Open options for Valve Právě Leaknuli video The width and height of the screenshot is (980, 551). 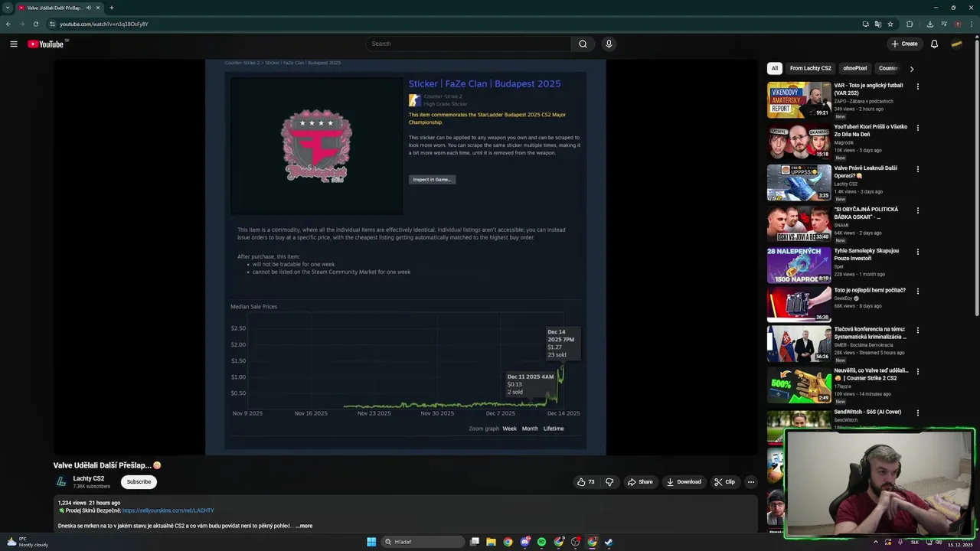(917, 169)
